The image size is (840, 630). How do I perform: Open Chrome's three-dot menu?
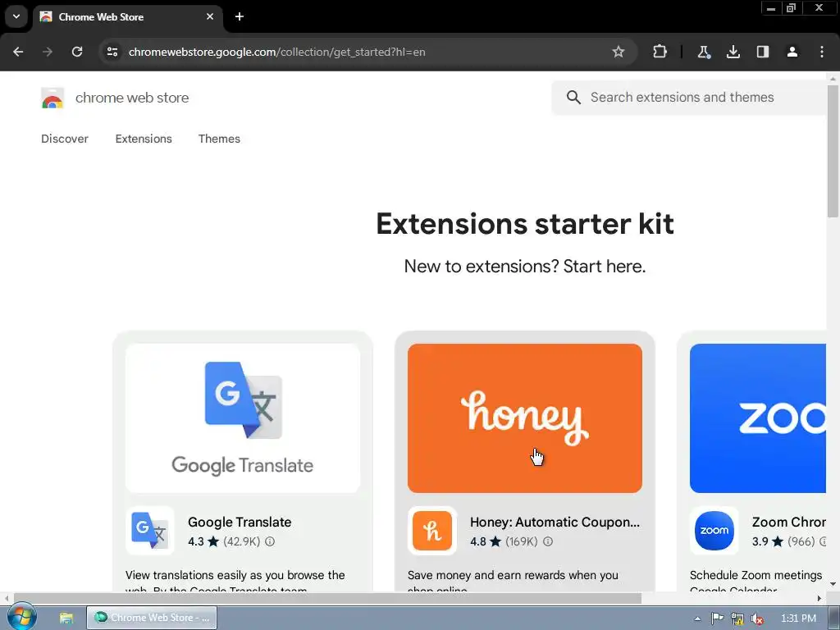[822, 52]
